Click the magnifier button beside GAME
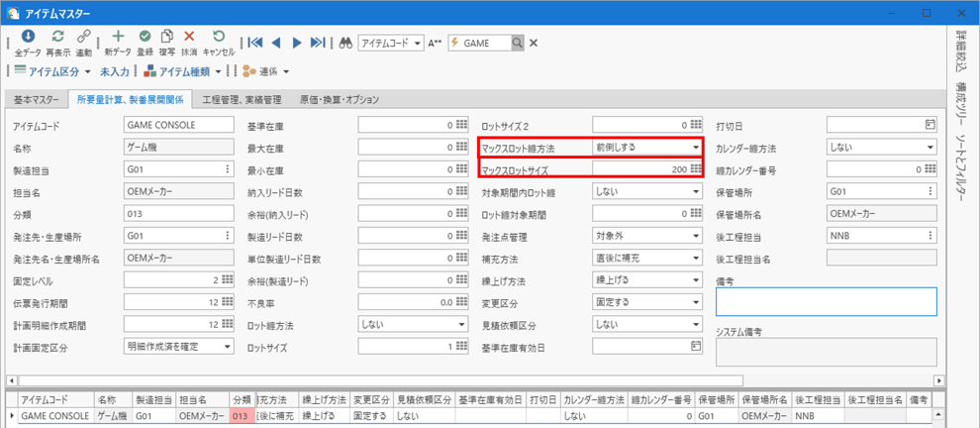980x428 pixels. coord(518,43)
